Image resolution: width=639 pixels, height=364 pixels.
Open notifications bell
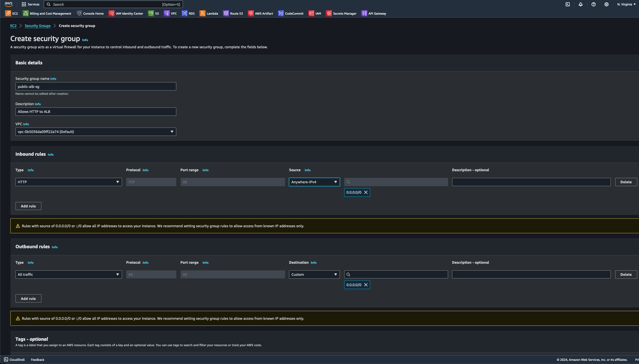click(x=581, y=4)
